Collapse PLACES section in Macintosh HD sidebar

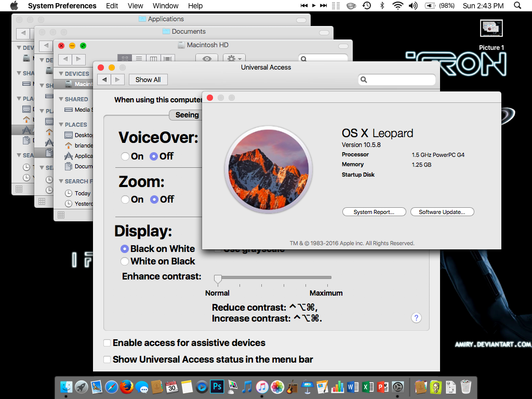(61, 125)
